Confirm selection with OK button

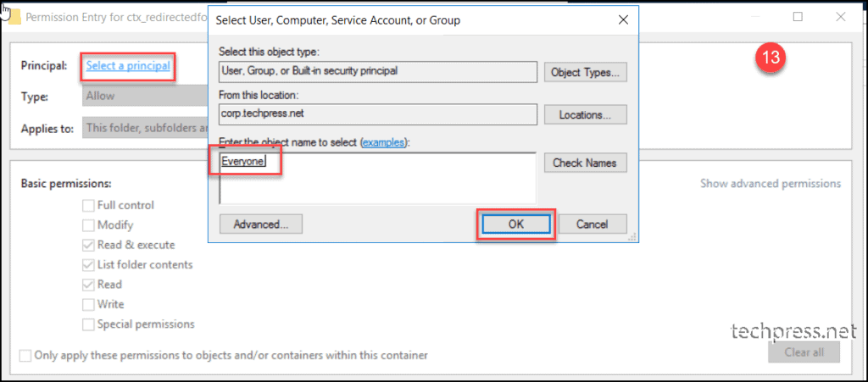tap(515, 224)
